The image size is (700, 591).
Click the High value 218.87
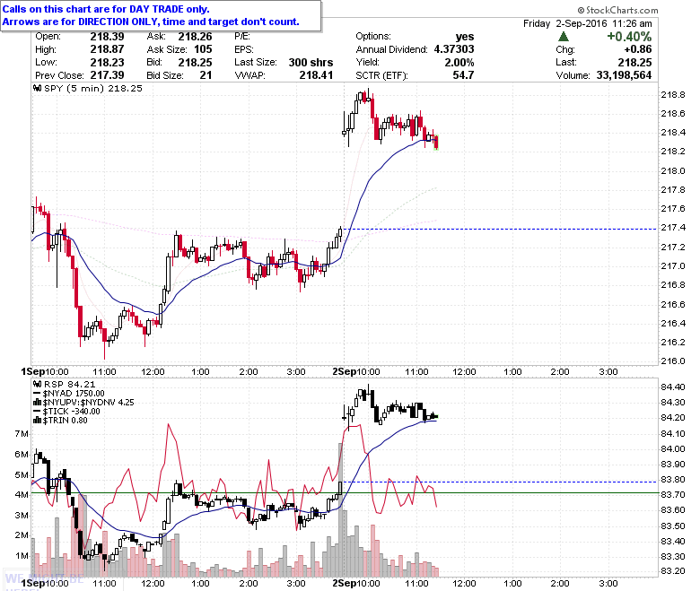tap(107, 49)
